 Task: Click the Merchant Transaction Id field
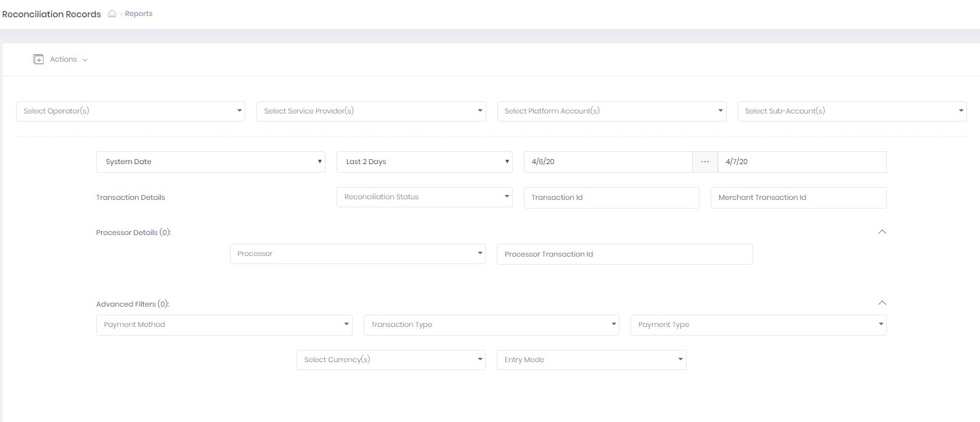798,197
